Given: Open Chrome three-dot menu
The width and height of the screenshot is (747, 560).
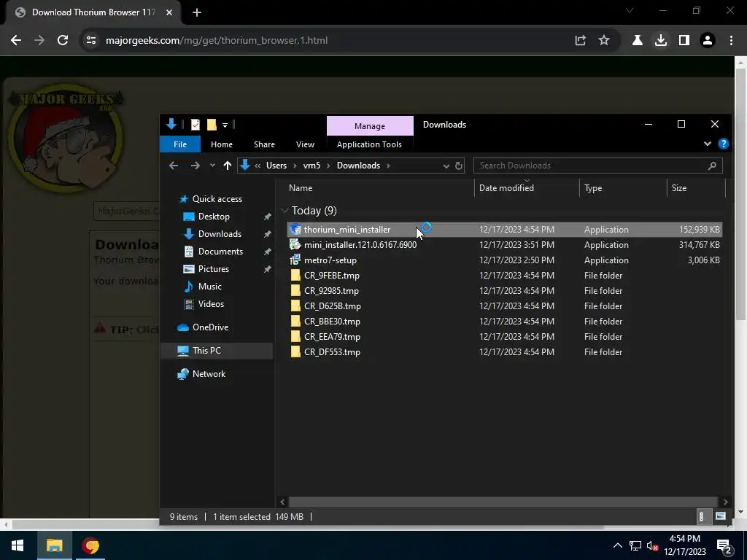Looking at the screenshot, I should 731,41.
